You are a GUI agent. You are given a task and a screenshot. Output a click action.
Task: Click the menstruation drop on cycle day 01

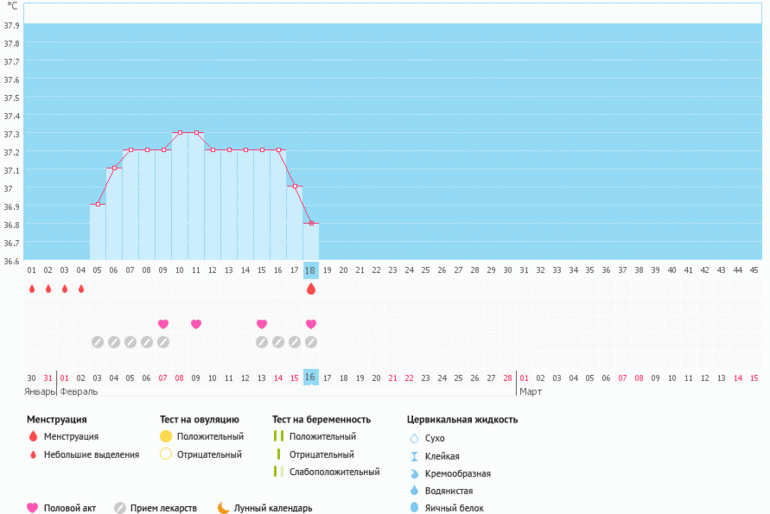pyautogui.click(x=32, y=289)
